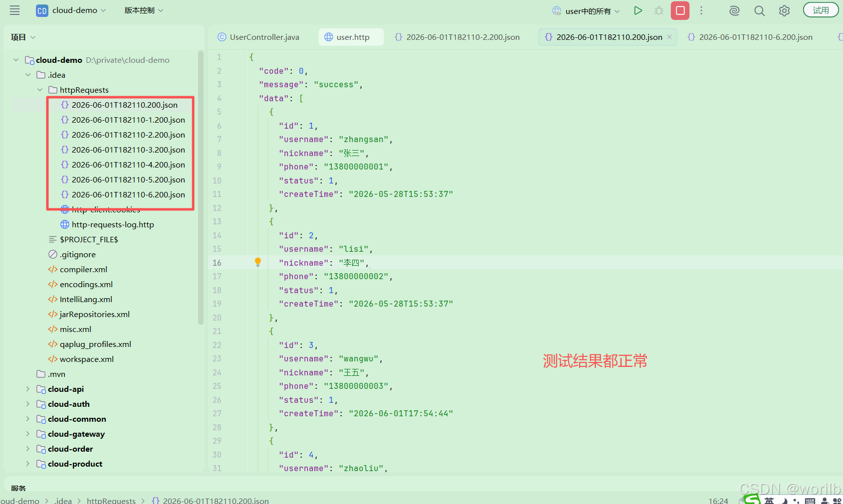
Task: Stop the running process
Action: tap(680, 10)
